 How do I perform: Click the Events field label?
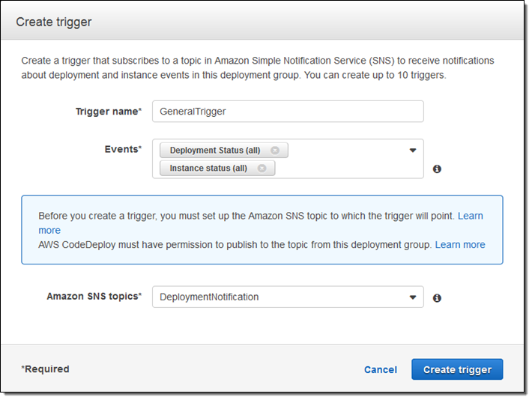pyautogui.click(x=123, y=149)
